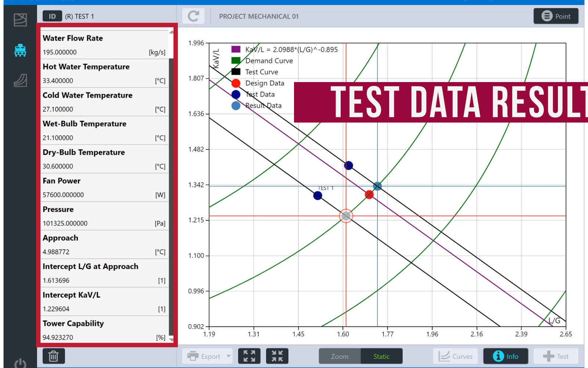Open the Export dropdown arrow
588x368 pixels.
click(x=229, y=356)
